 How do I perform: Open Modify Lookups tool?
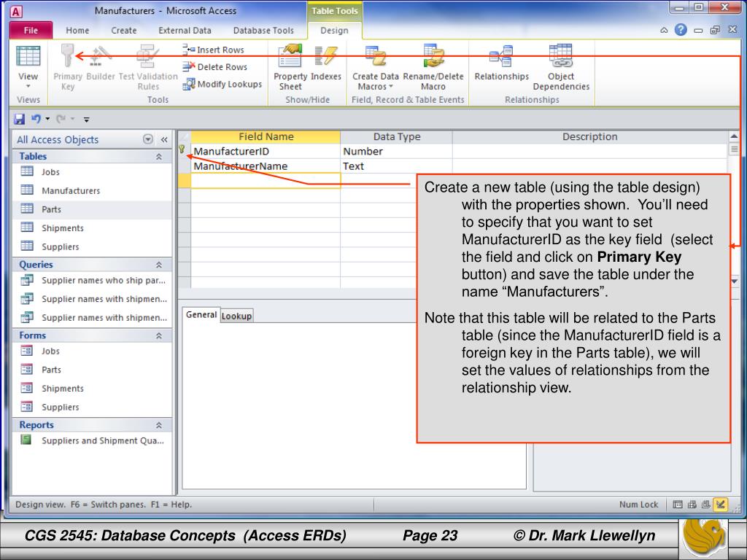[222, 84]
